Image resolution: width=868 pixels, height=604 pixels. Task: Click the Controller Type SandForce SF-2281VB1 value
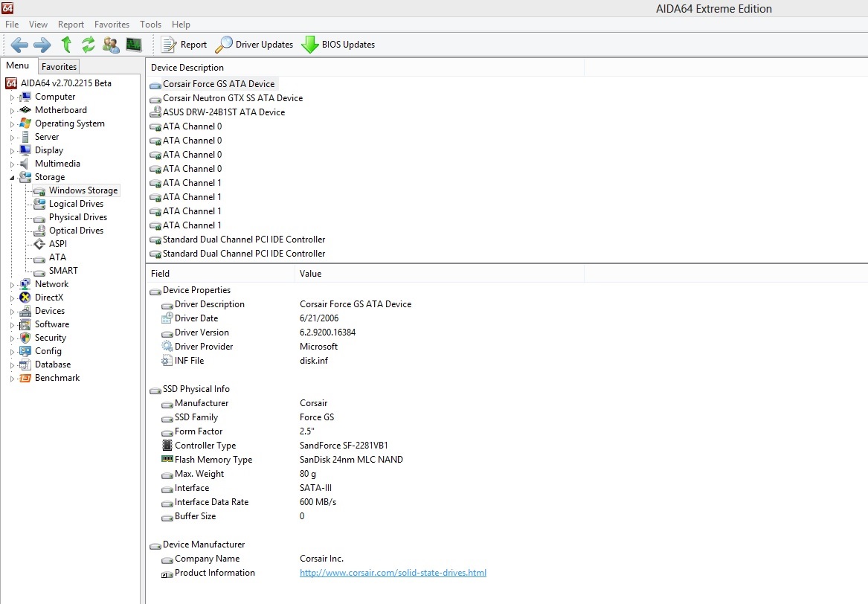[x=344, y=446]
